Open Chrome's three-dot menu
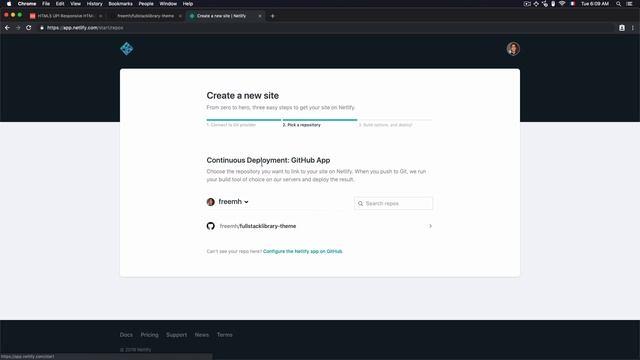Viewport: 640px width, 360px height. tap(633, 28)
